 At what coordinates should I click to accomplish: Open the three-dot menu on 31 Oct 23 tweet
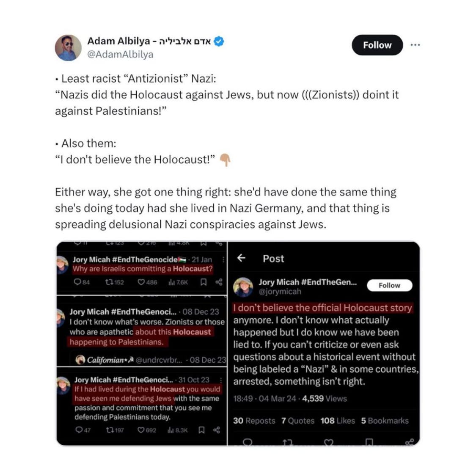221,380
